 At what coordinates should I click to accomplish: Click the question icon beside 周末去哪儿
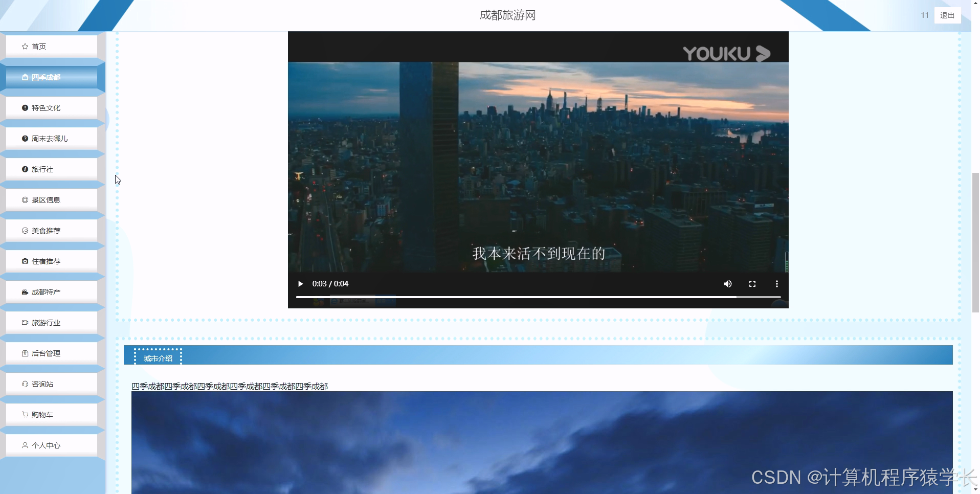25,139
